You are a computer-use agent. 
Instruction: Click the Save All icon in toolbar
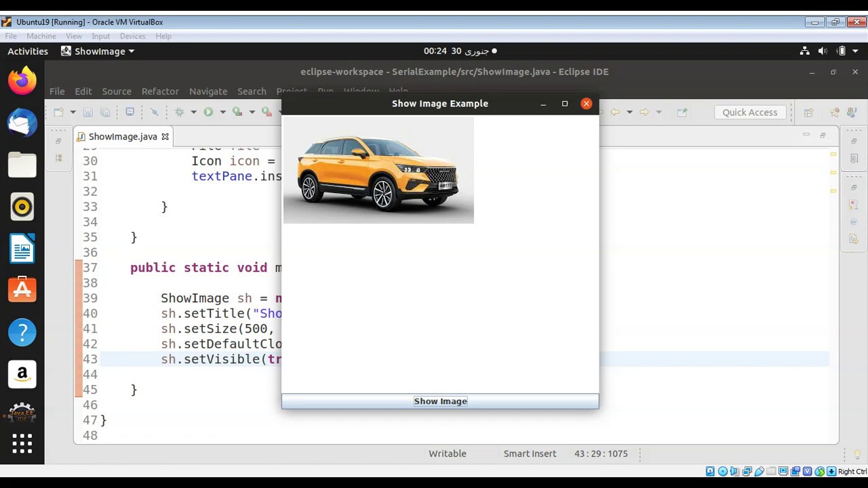105,112
